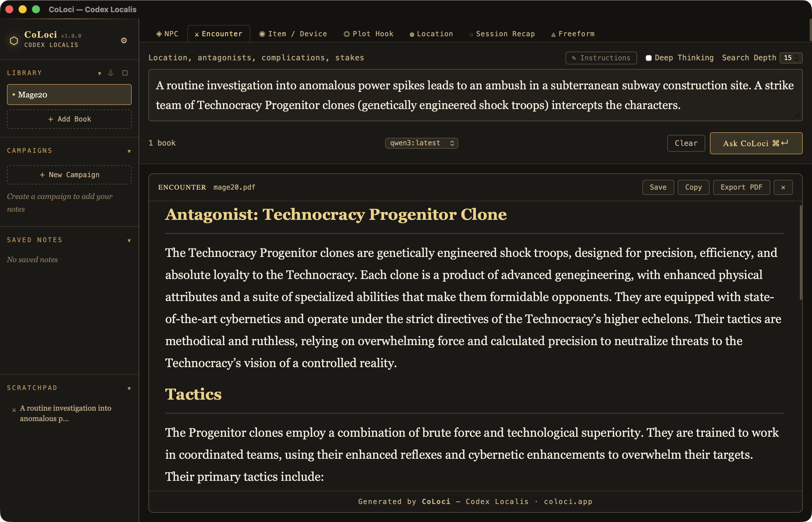The width and height of the screenshot is (812, 522).
Task: Click the Ask CoLoci button
Action: [x=756, y=143]
